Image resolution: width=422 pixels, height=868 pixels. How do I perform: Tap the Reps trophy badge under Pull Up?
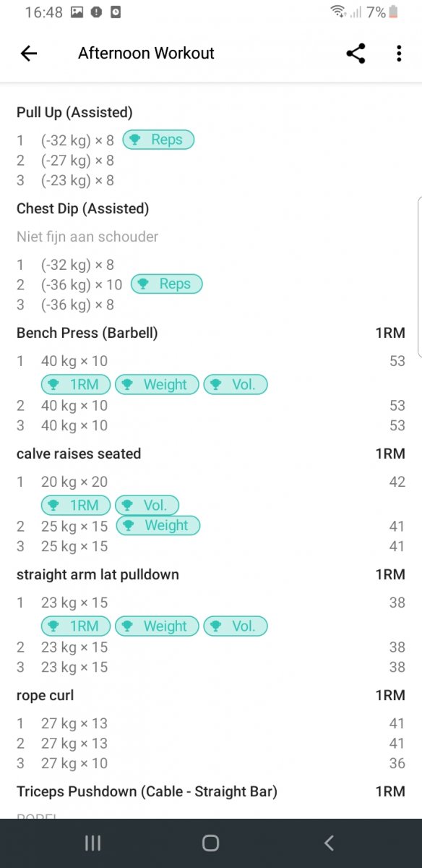158,140
